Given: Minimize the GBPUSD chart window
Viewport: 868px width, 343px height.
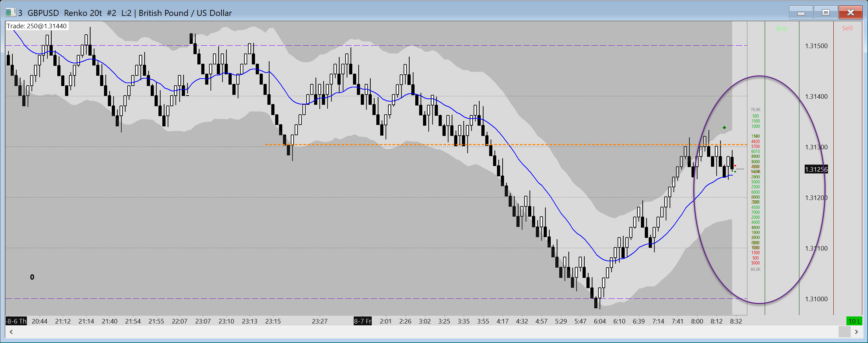Looking at the screenshot, I should [x=801, y=13].
